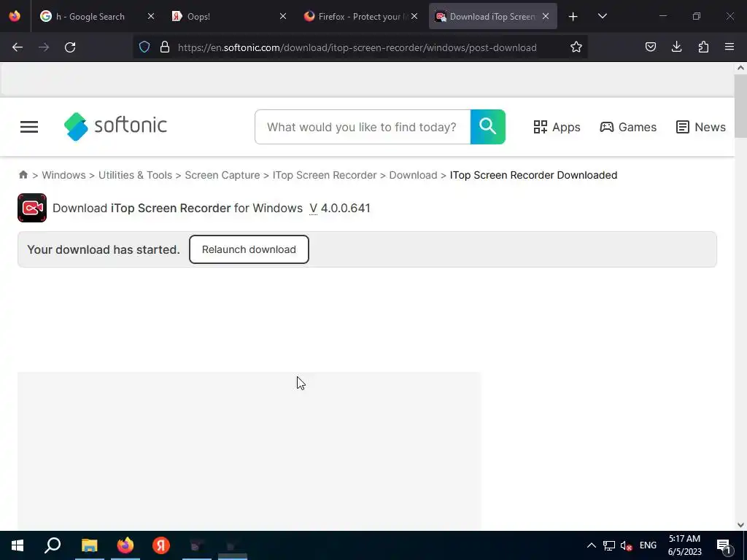Close the Download iTop Screen tab

coord(546,17)
